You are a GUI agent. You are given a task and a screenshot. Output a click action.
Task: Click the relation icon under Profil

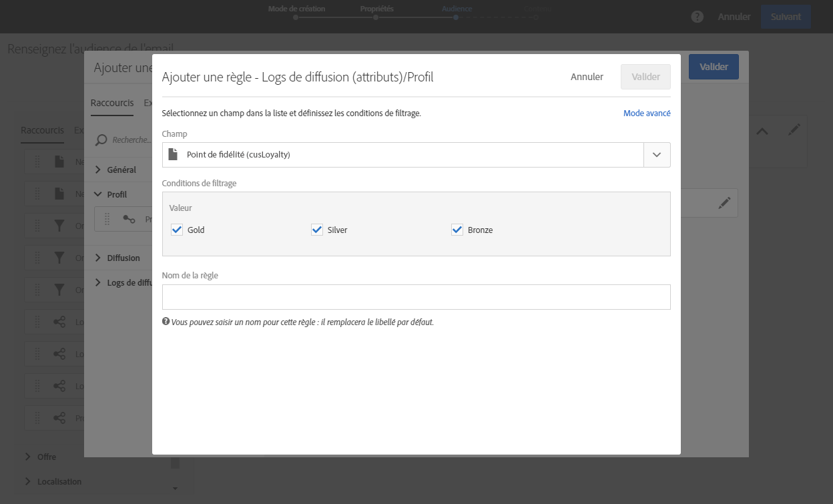(129, 219)
